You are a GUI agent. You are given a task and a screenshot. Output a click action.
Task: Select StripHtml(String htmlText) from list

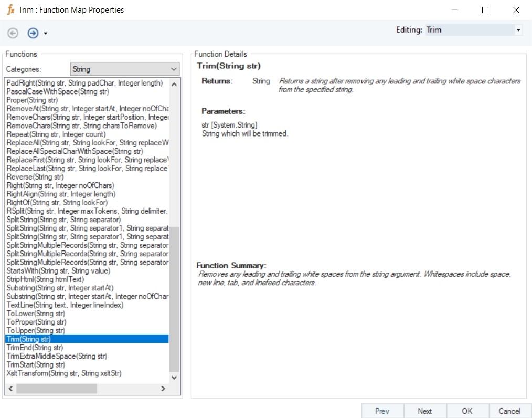pyautogui.click(x=45, y=279)
